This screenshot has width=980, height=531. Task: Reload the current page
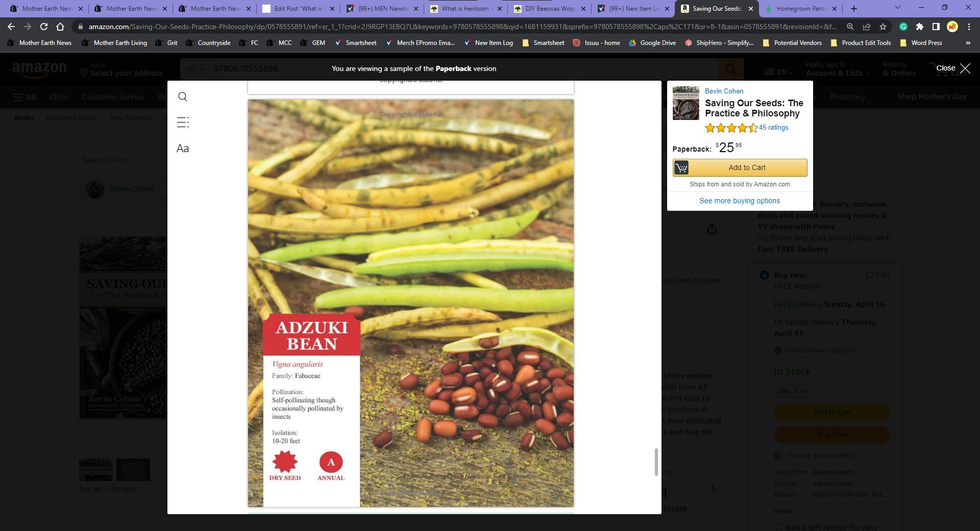click(x=44, y=27)
